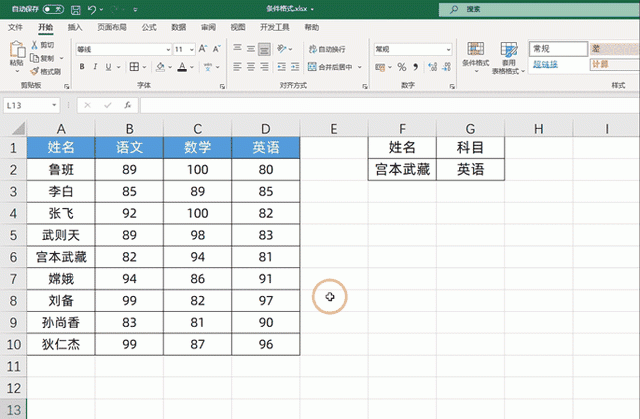Open the number format combo box (常规)
The width and height of the screenshot is (640, 419).
413,49
